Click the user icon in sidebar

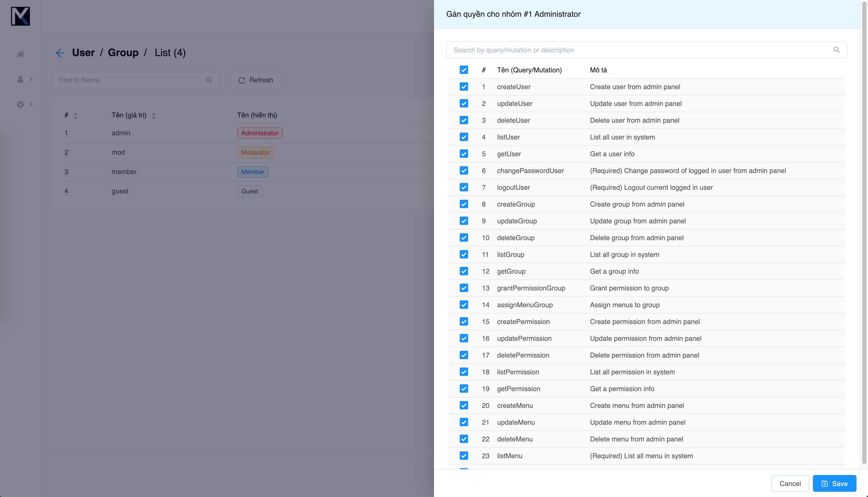point(20,79)
